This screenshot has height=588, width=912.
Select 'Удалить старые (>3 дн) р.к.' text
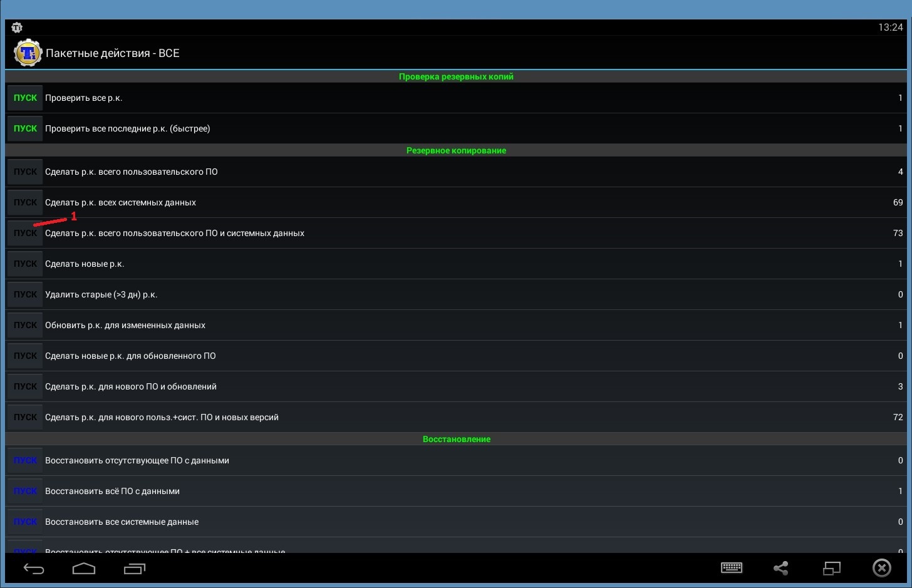tap(101, 294)
